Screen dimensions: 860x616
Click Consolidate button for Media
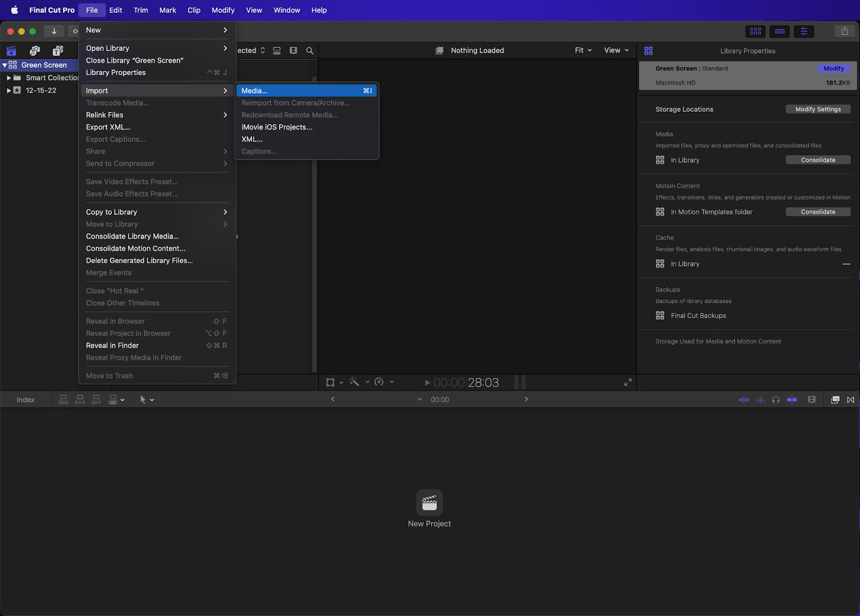[818, 160]
